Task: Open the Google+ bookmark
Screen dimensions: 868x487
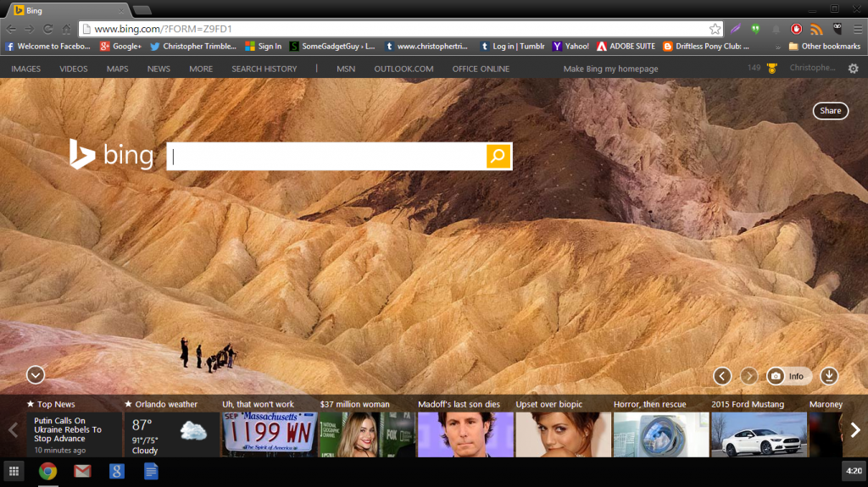Action: pos(120,47)
